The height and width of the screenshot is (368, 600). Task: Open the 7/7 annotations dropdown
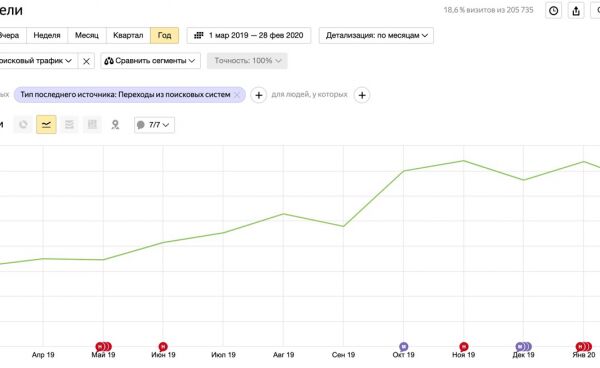[x=155, y=125]
